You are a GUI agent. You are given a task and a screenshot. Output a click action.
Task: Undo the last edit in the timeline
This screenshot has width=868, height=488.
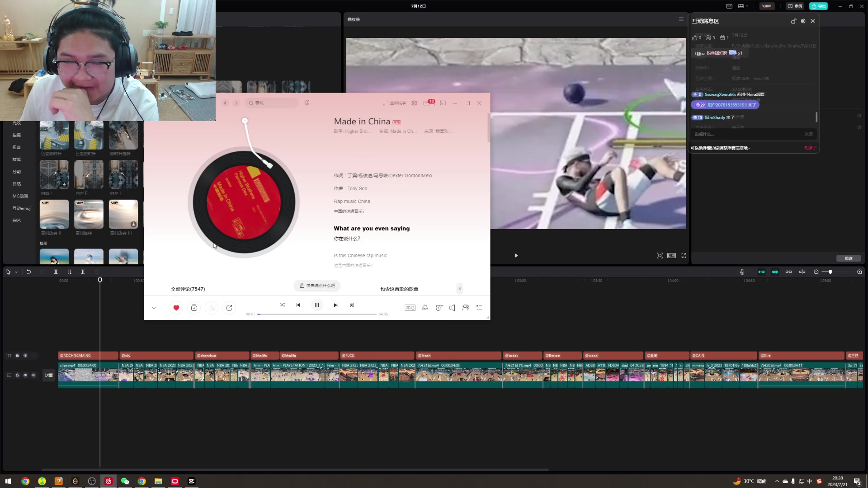point(28,272)
